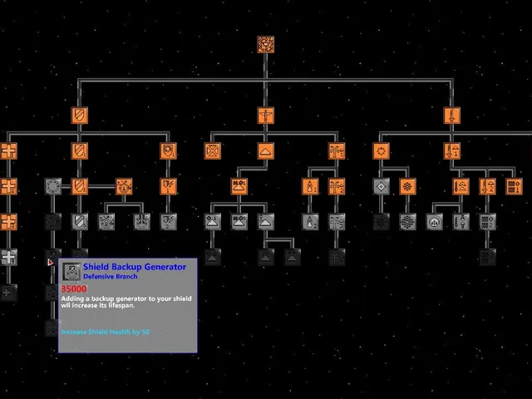Select the orange shield-with-burst level 1 node
Image resolution: width=532 pixels, height=399 pixels.
(168, 151)
